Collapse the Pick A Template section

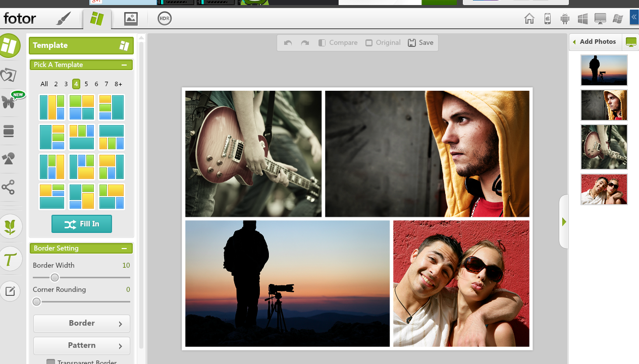click(124, 65)
